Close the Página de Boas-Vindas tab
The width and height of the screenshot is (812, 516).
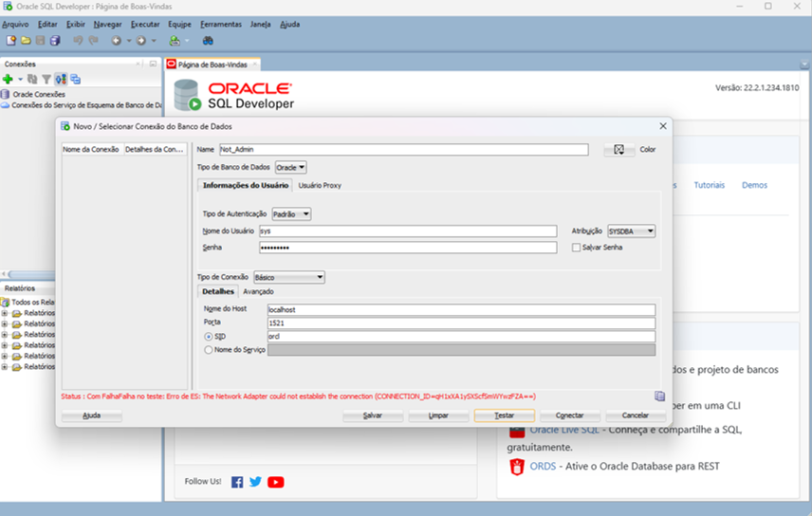coord(254,64)
